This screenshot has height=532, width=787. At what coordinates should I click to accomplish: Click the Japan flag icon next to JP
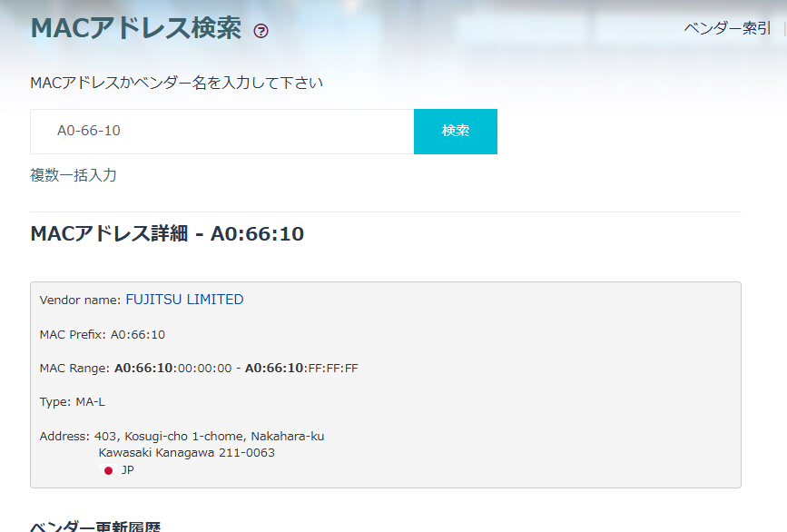[x=108, y=470]
